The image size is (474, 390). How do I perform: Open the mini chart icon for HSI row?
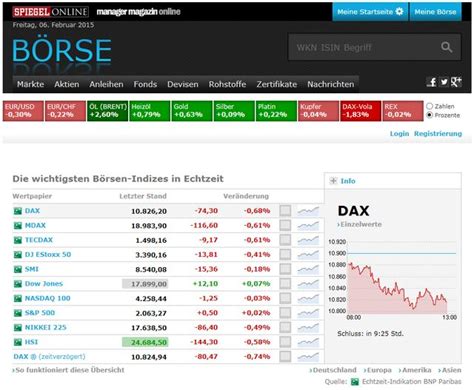[x=308, y=342]
